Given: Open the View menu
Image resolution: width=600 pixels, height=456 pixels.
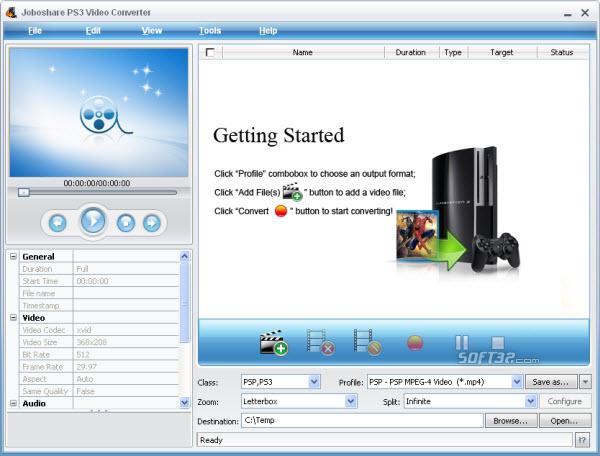Looking at the screenshot, I should [152, 31].
